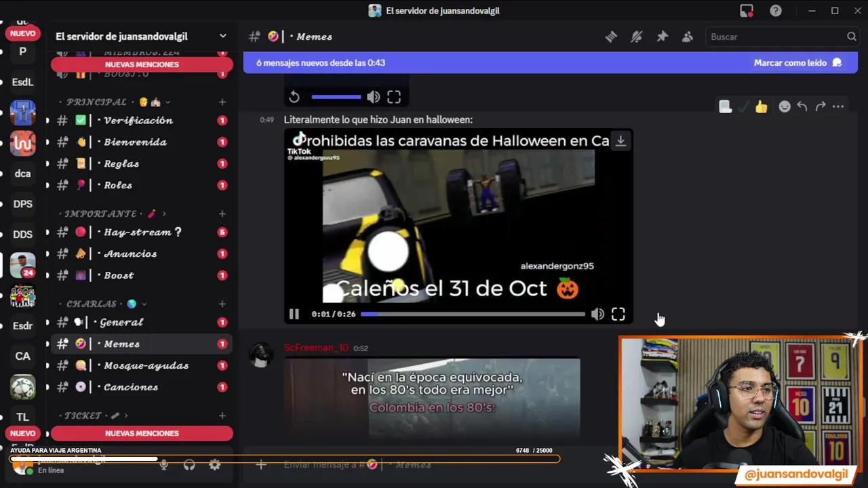Seek on the Caleños video progress bar
The width and height of the screenshot is (868, 488).
pos(473,314)
